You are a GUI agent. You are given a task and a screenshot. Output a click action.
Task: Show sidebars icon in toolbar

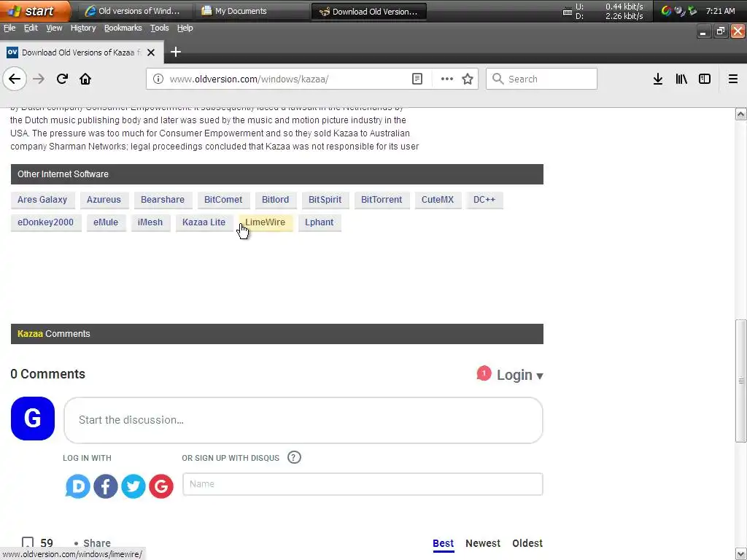coord(705,79)
